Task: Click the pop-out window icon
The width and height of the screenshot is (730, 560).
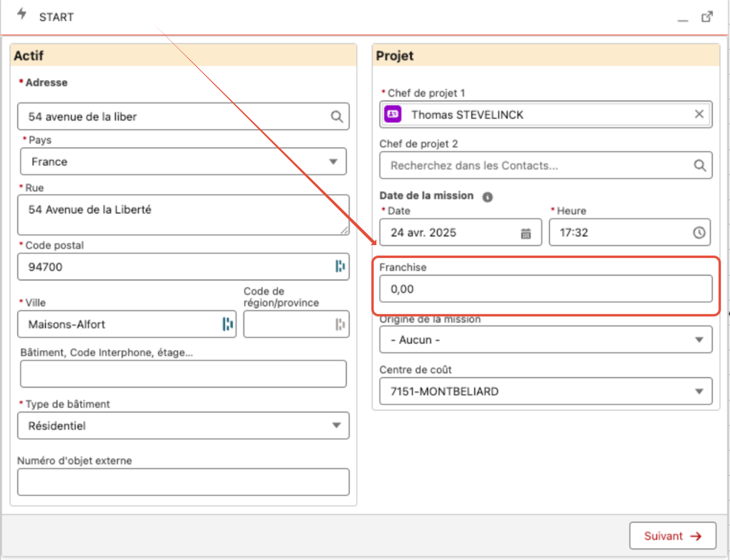Action: [x=707, y=17]
